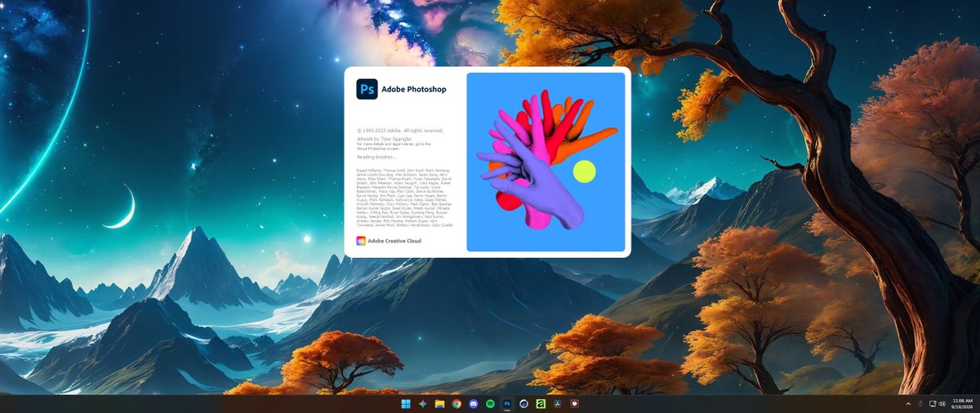Click the Adobe Creative Cloud icon

tap(361, 241)
